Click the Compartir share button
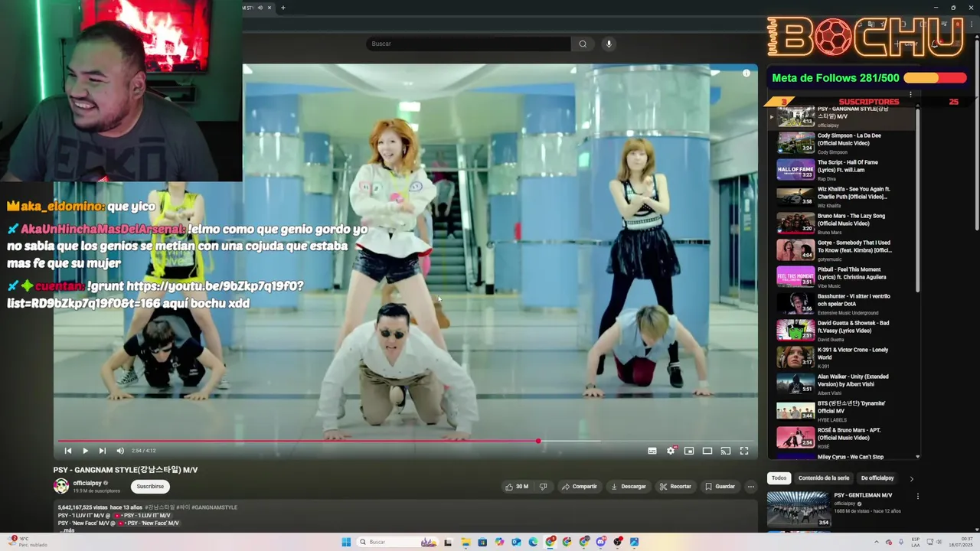Image resolution: width=980 pixels, height=551 pixels. pos(579,486)
